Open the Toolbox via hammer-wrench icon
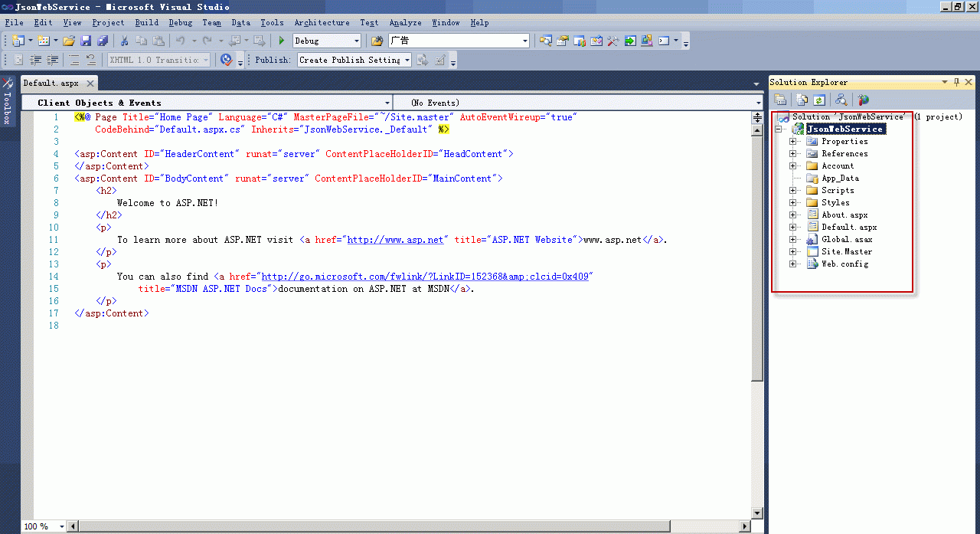980x534 pixels. tap(612, 41)
